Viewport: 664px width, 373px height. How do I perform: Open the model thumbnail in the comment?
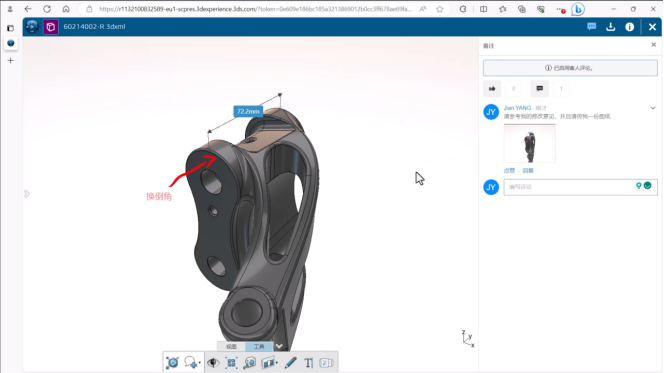529,144
